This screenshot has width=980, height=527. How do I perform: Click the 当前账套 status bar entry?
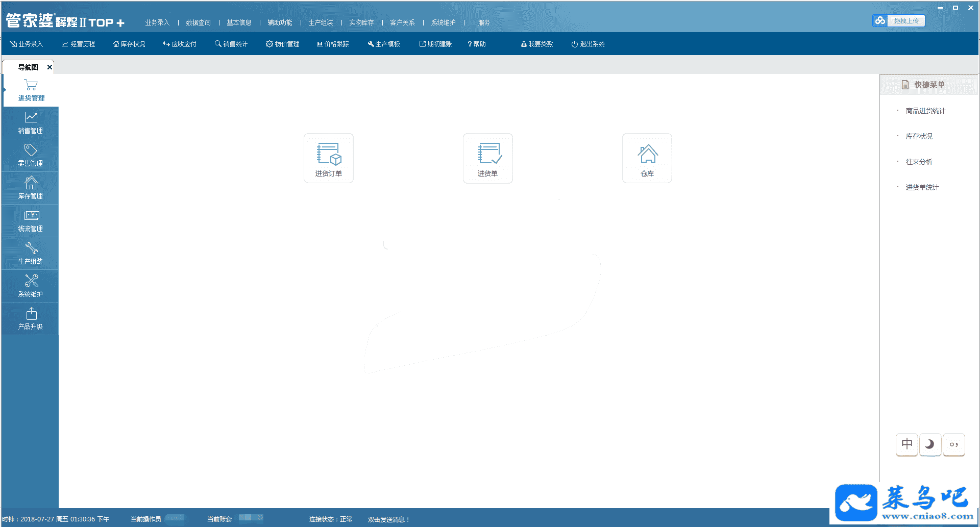click(x=235, y=519)
